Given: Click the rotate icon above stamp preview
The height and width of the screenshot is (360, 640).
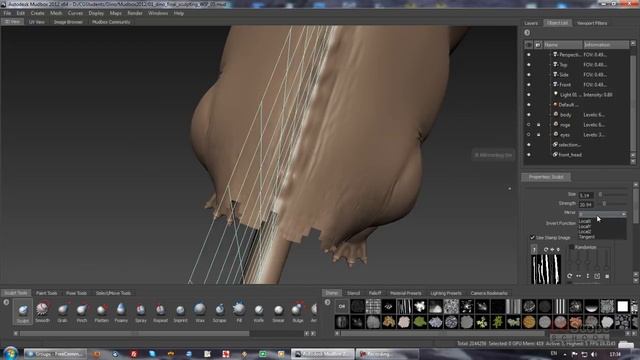Looking at the screenshot, I should [x=546, y=249].
